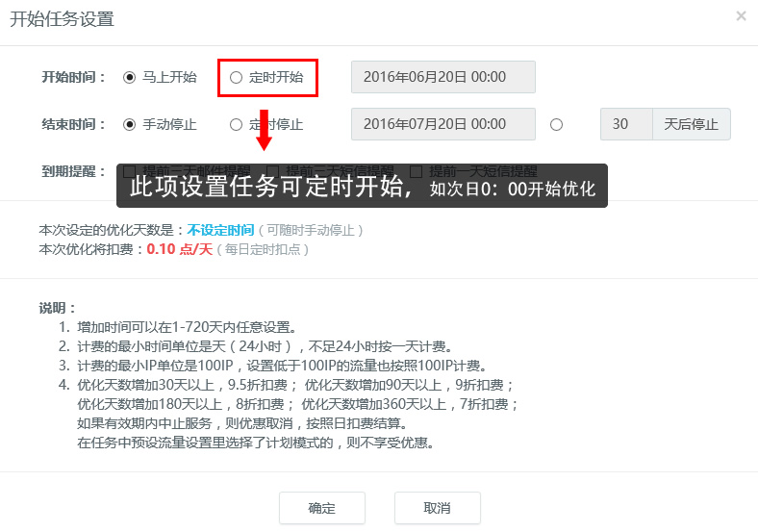Click the line 如果有效期内中止服务，则优惠取消

[243, 423]
